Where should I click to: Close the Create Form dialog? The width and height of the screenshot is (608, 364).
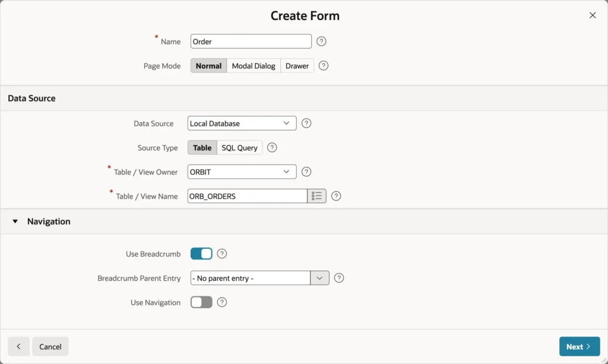coord(593,15)
